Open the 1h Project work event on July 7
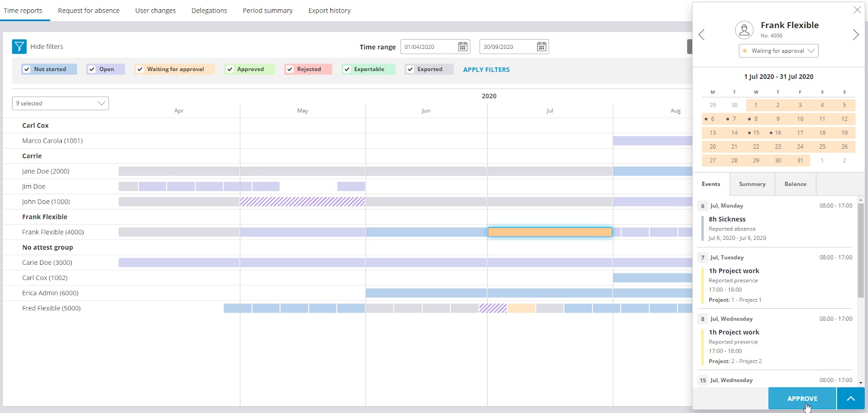 coord(776,285)
